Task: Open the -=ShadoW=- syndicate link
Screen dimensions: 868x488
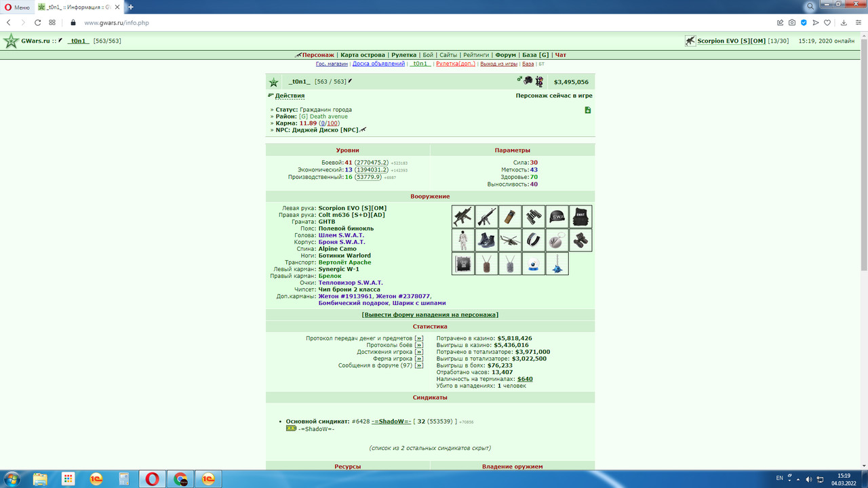Action: 391,422
